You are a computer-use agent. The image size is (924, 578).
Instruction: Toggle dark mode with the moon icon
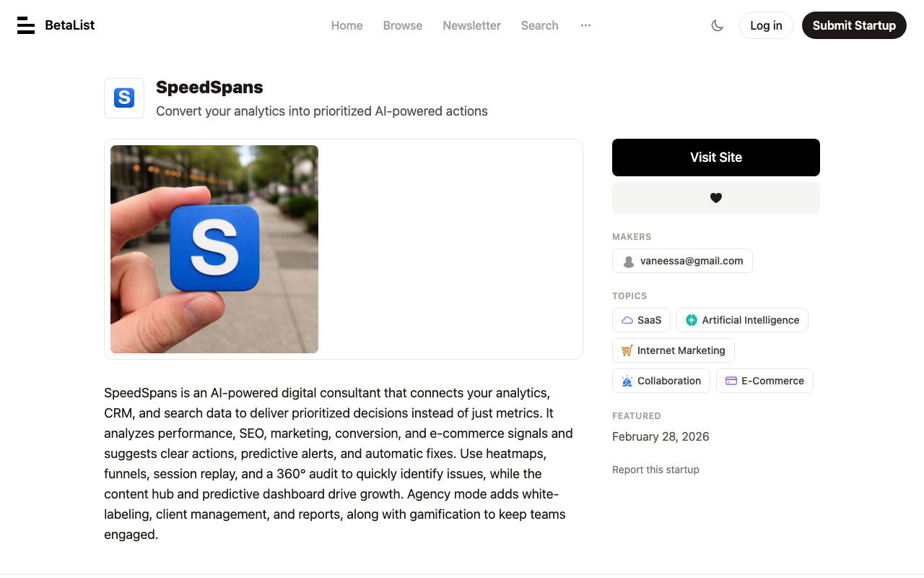click(x=717, y=25)
